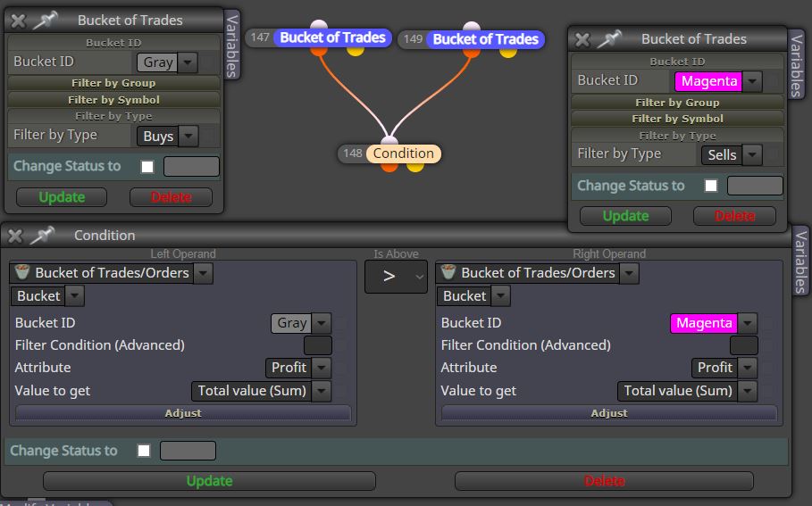Viewport: 812px width, 506px height.
Task: Click yellow output dot under node 149
Action: click(508, 53)
